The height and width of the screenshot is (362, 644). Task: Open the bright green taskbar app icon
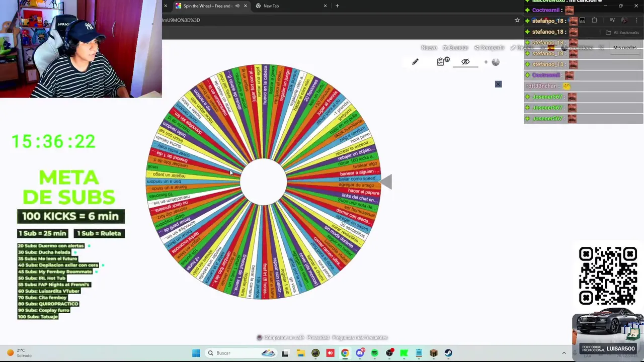pyautogui.click(x=404, y=353)
